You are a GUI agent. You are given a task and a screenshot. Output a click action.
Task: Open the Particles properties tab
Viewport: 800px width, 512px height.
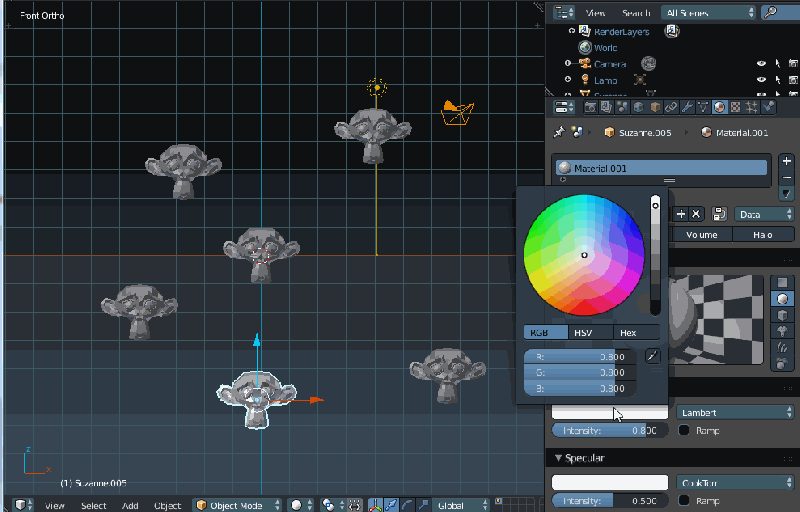coord(752,107)
